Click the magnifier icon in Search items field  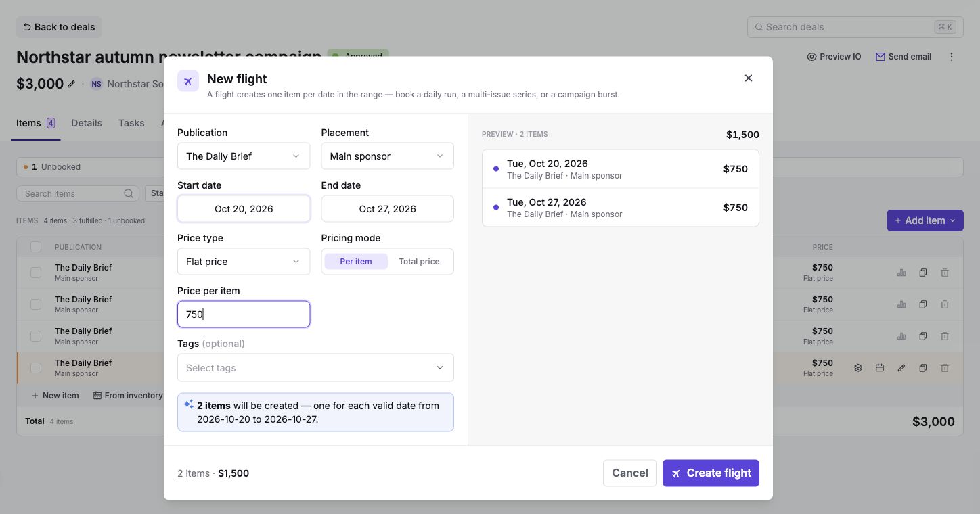[x=129, y=193]
